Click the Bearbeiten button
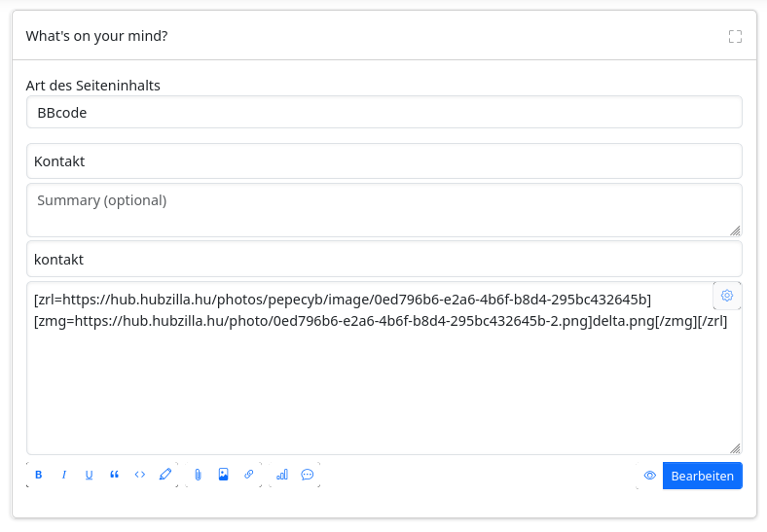This screenshot has width=767, height=532. pyautogui.click(x=702, y=476)
